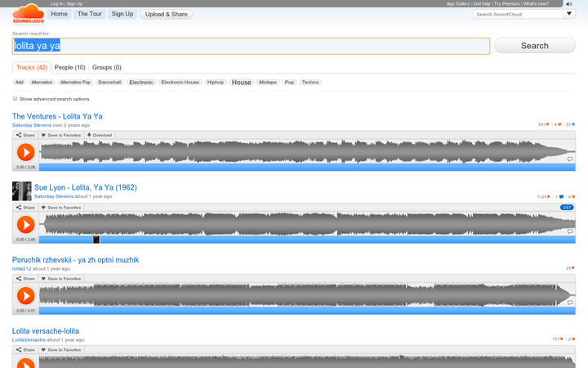
Task: Focus the Search SoundCloud header field
Action: (x=518, y=14)
